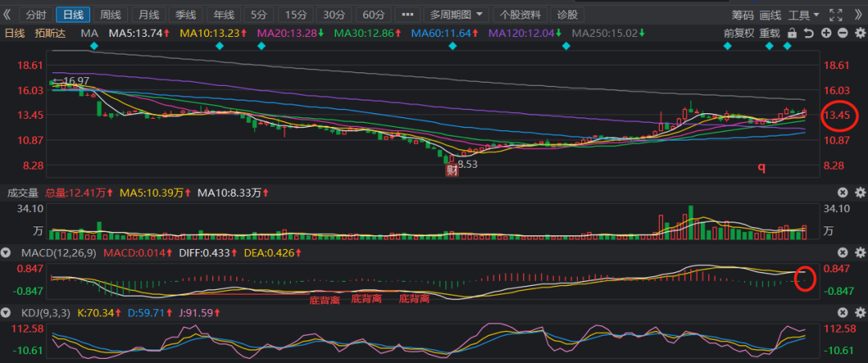Open MACD panel settings gear
The height and width of the screenshot is (363, 868).
pos(859,253)
